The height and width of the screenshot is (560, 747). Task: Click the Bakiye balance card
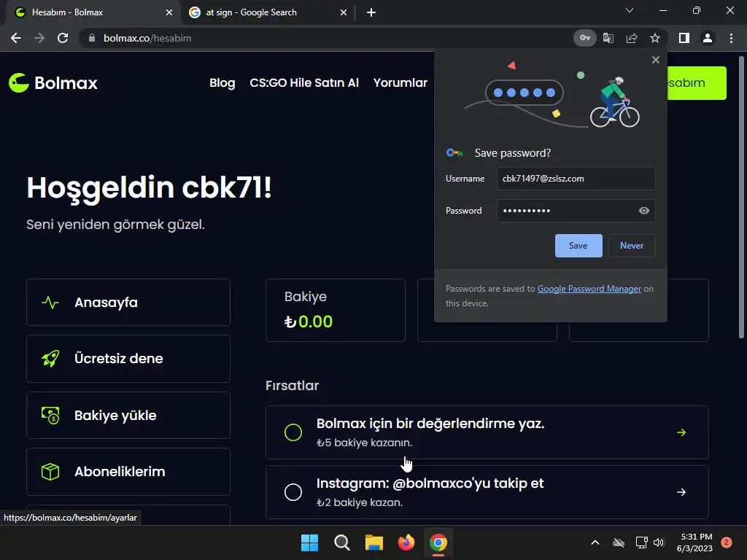click(x=336, y=310)
